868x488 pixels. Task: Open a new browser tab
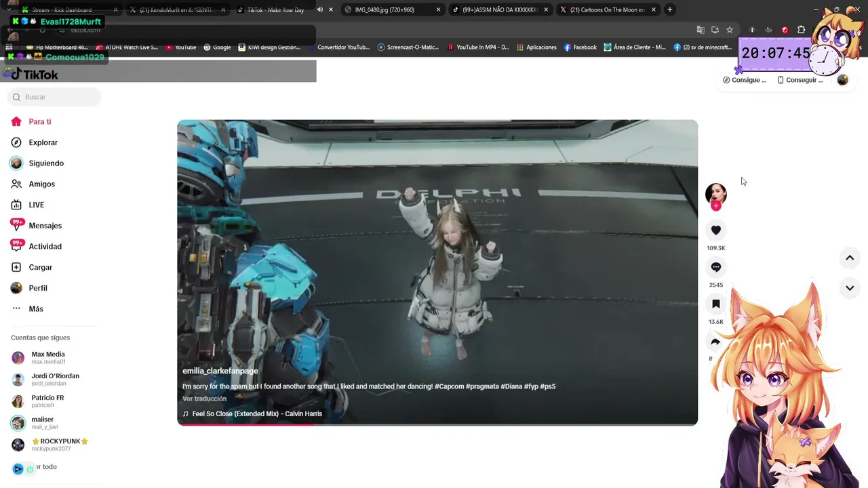click(x=669, y=9)
